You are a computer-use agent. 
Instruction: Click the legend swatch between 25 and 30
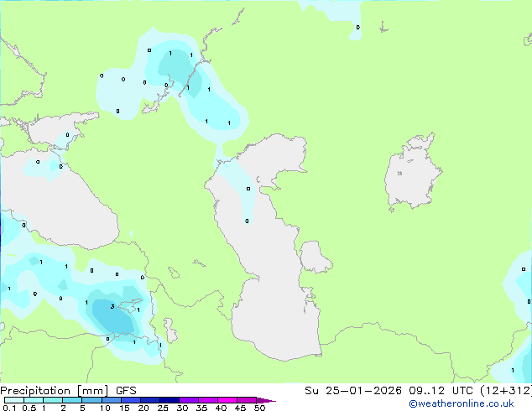pyautogui.click(x=169, y=400)
